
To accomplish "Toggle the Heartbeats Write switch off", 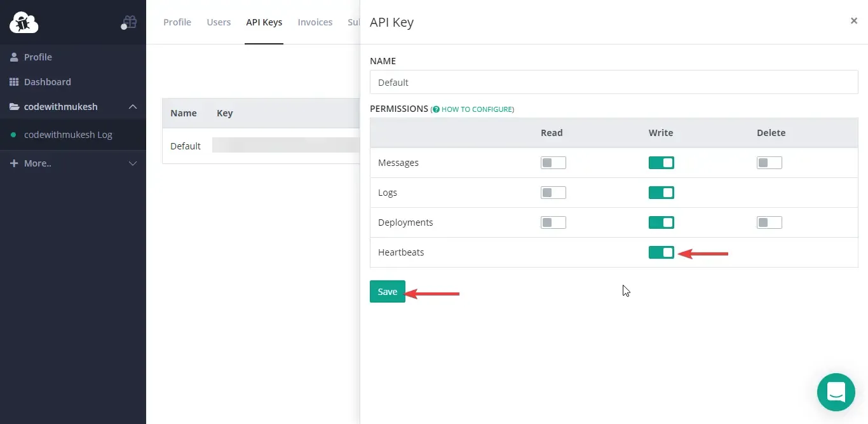I will [661, 252].
